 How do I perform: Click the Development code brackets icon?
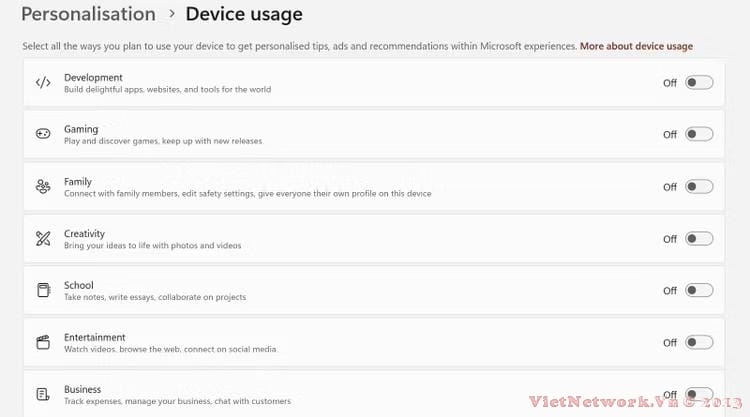[x=43, y=83]
